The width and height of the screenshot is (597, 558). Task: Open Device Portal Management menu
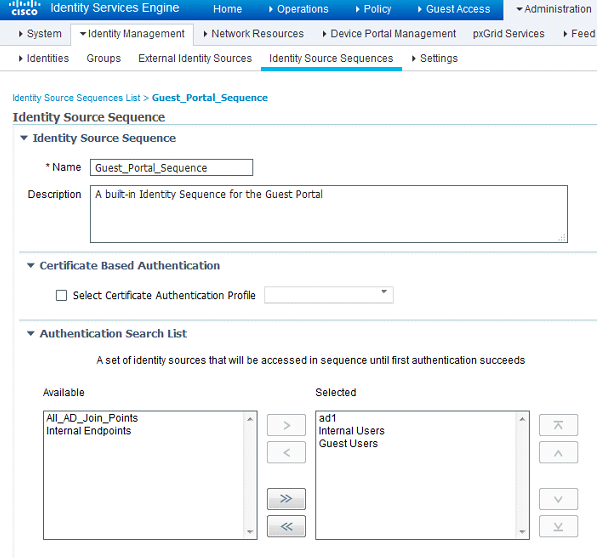tap(389, 33)
